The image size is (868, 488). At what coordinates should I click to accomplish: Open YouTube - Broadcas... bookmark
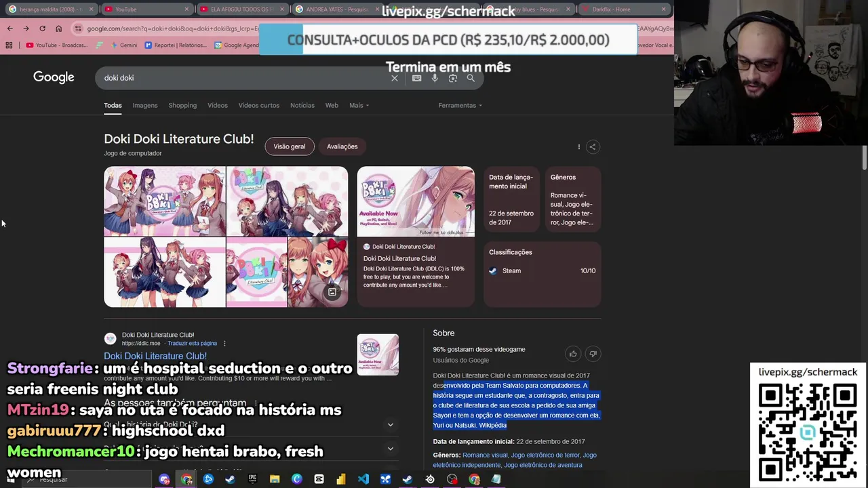[x=57, y=45]
